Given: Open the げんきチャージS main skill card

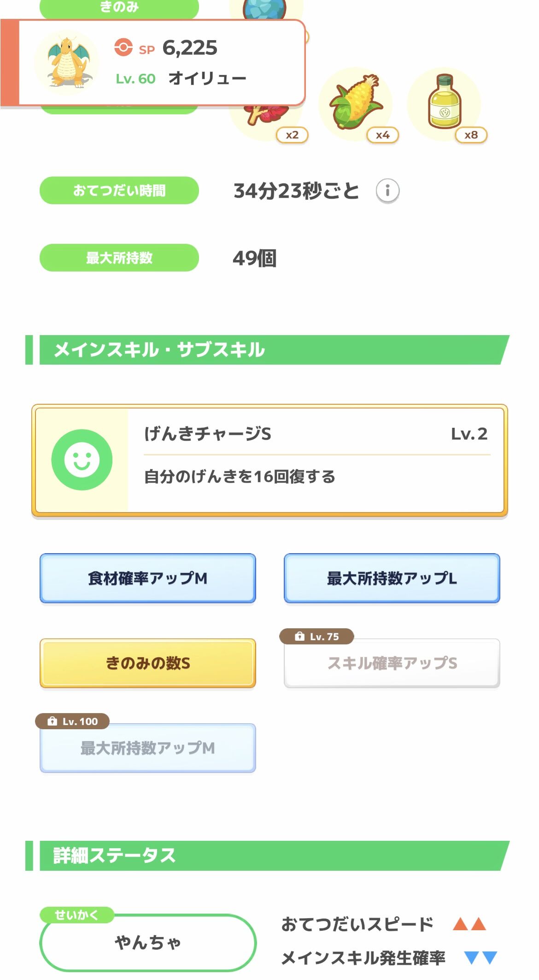Looking at the screenshot, I should pos(269,460).
